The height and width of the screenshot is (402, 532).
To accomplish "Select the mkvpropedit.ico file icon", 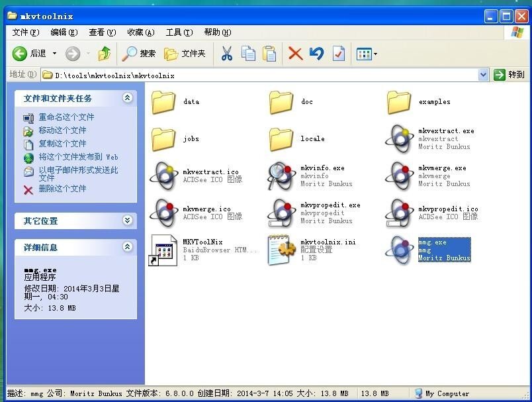I will pos(398,213).
